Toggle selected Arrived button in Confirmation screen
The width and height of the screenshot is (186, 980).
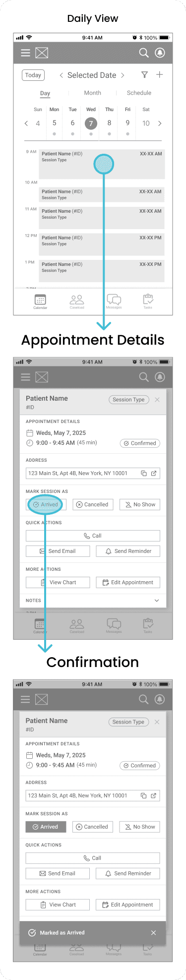tap(46, 827)
